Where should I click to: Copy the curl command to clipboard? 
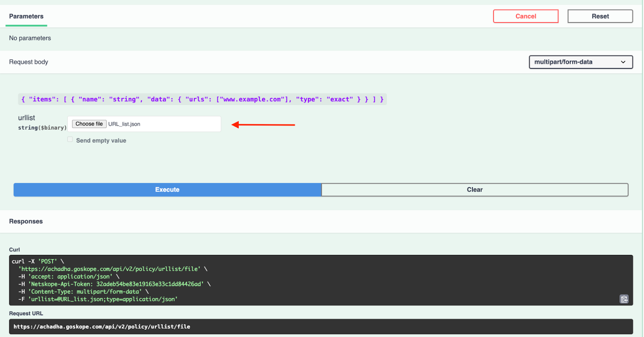[624, 299]
